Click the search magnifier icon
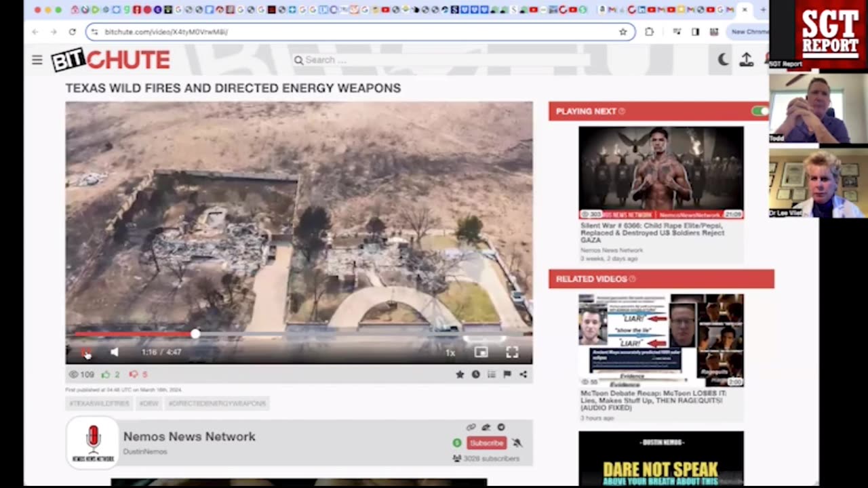 click(298, 60)
